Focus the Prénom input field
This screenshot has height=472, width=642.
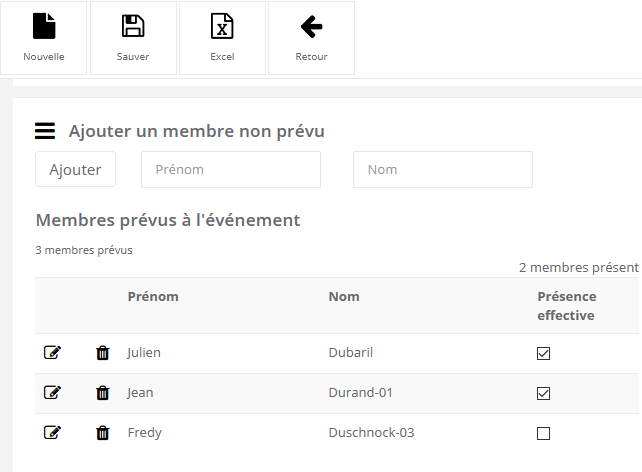tap(230, 170)
